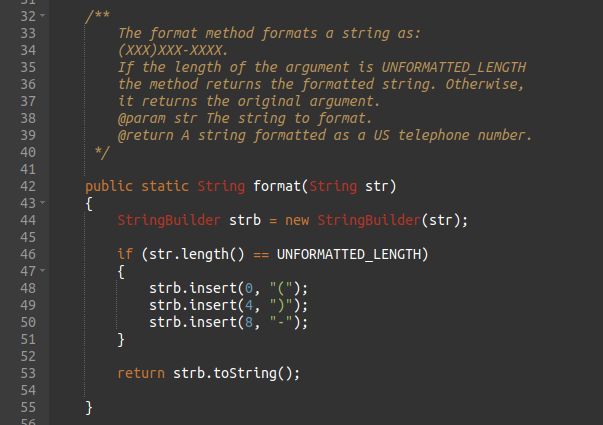Click line number 38 in the gutter

[27, 117]
